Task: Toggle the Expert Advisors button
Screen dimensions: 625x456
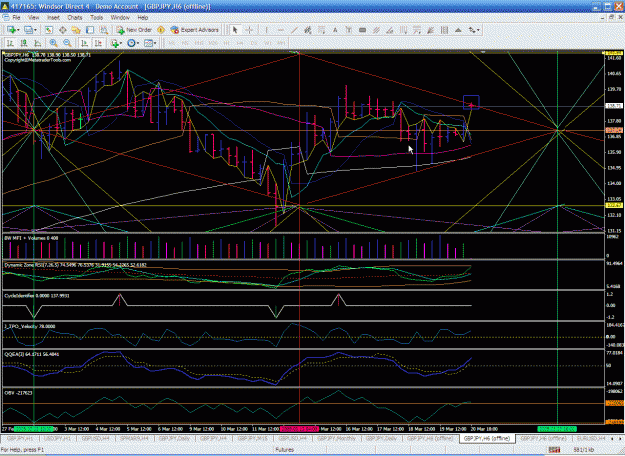Action: coord(195,30)
